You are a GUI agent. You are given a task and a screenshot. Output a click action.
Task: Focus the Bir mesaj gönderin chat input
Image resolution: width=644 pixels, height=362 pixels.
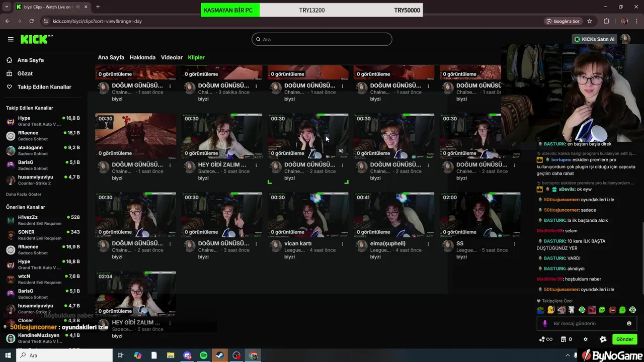(x=588, y=323)
